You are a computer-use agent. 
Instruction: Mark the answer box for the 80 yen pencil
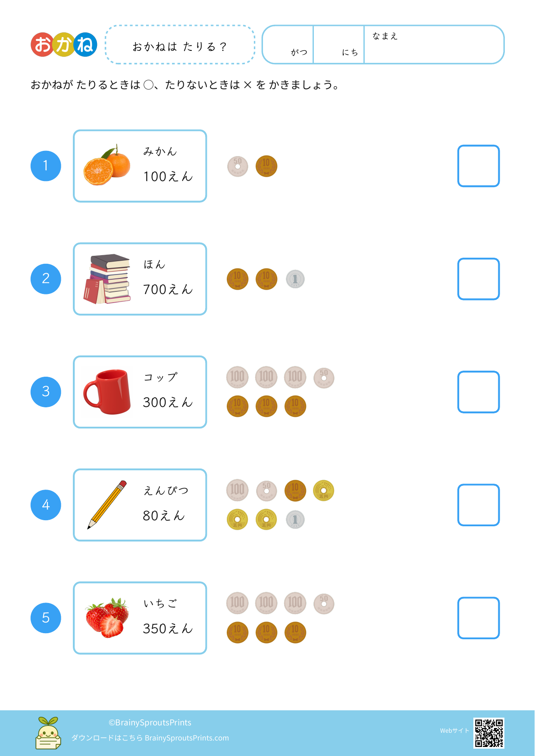[x=479, y=505]
